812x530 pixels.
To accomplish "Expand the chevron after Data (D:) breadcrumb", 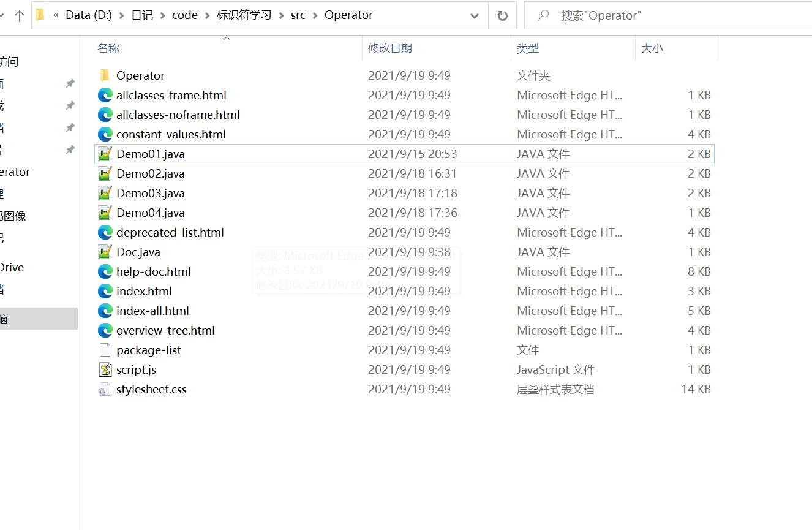I will pos(121,15).
